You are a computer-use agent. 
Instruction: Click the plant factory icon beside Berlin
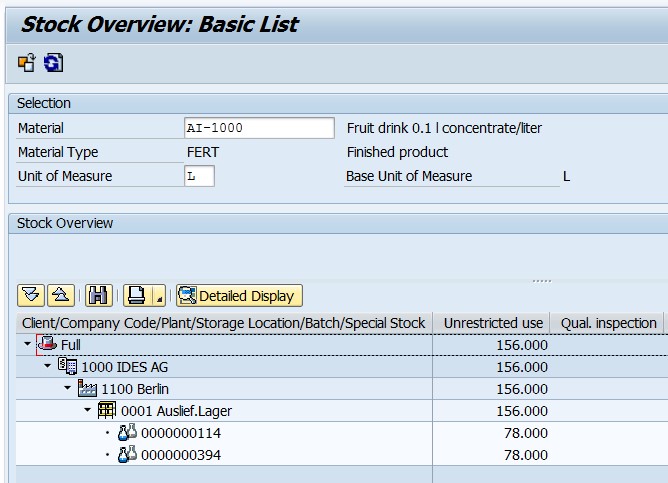[x=87, y=388]
